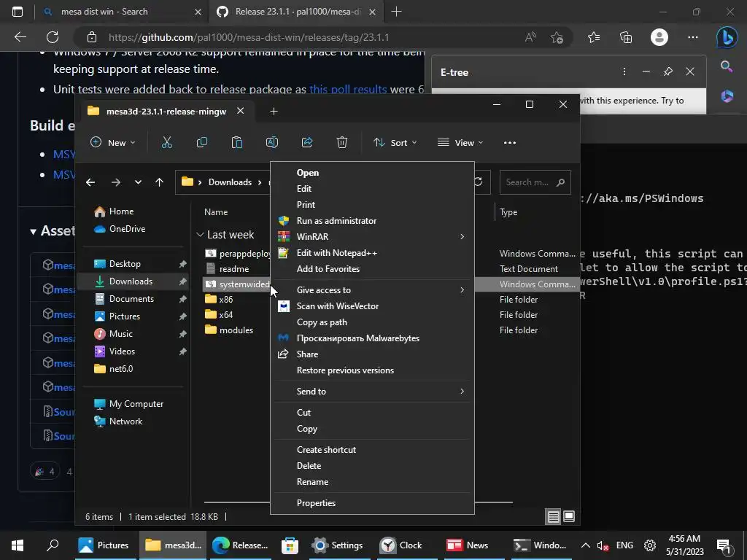Screen dimensions: 747x560
Task: Click Explorer refresh button
Action: tap(479, 182)
